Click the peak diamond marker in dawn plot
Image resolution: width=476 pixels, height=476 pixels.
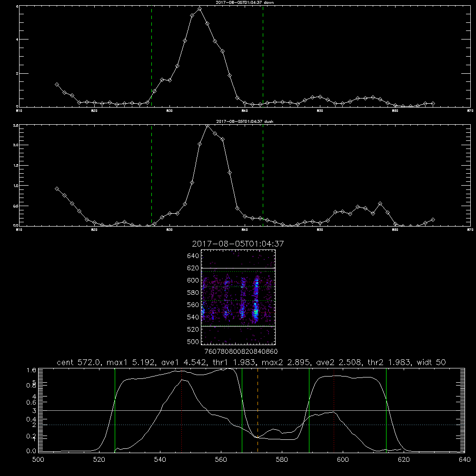click(199, 9)
